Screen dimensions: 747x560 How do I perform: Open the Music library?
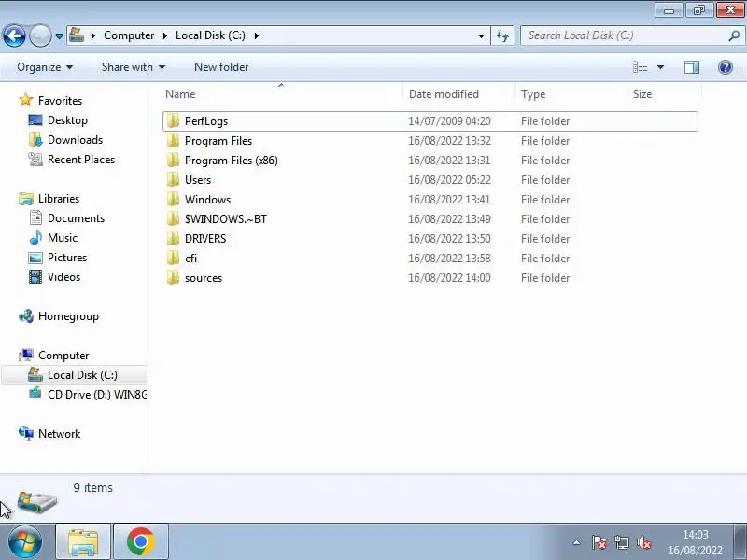coord(63,238)
